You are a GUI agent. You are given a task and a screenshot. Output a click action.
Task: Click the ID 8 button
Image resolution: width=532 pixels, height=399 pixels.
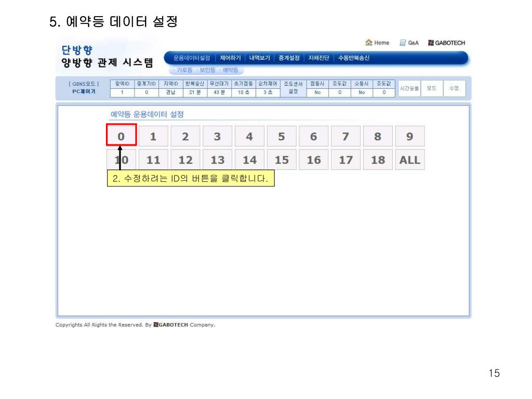(378, 136)
